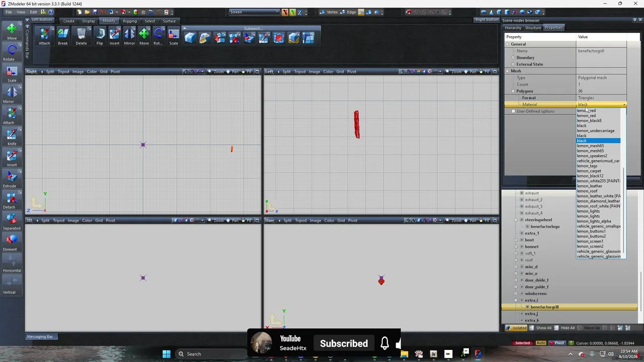The image size is (644, 362).
Task: Click the Vertical tool in the sidebar
Action: point(12,285)
